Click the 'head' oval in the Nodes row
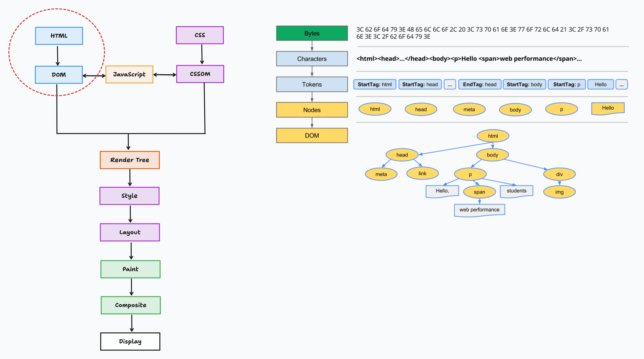Image resolution: width=644 pixels, height=359 pixels. tap(421, 109)
